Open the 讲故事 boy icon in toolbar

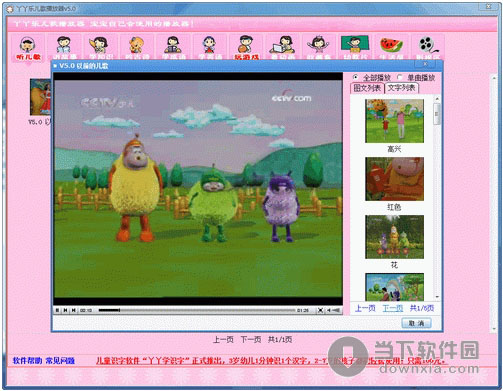(x=64, y=48)
